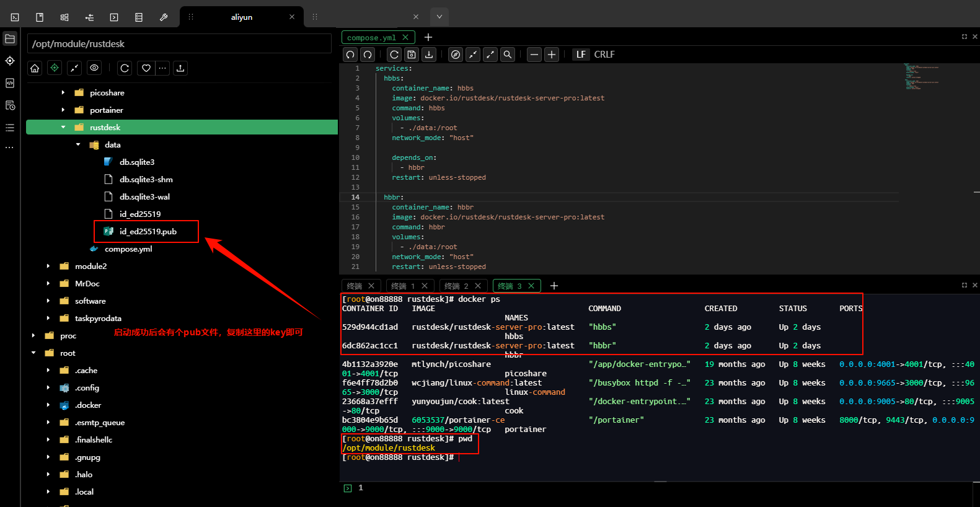Select the 终端 3 tab
This screenshot has width=980, height=507.
coord(510,286)
